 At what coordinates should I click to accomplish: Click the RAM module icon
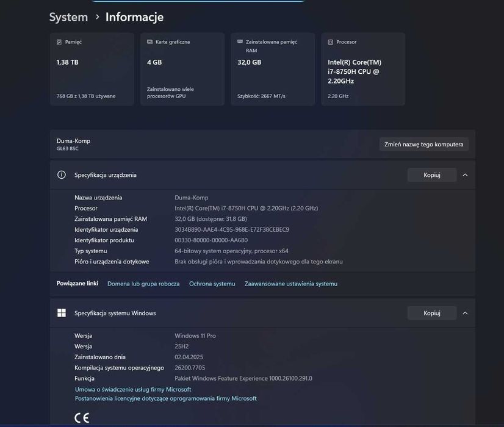(x=240, y=41)
